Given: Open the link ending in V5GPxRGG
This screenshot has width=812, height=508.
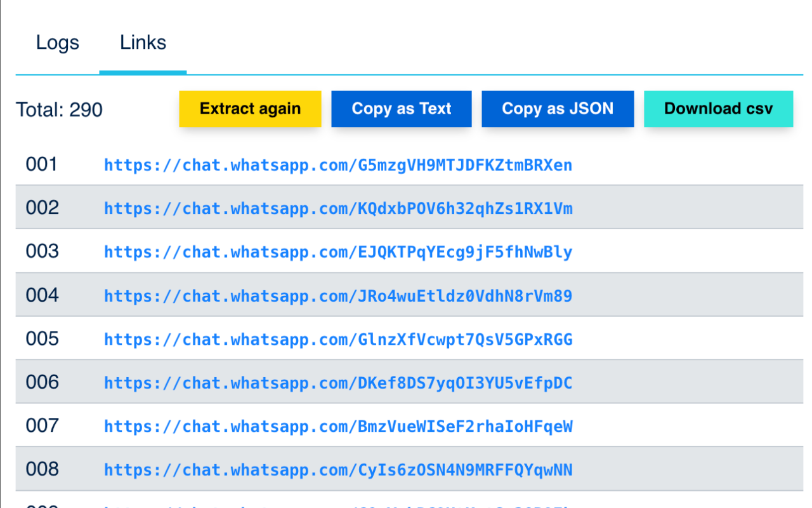Looking at the screenshot, I should tap(338, 339).
